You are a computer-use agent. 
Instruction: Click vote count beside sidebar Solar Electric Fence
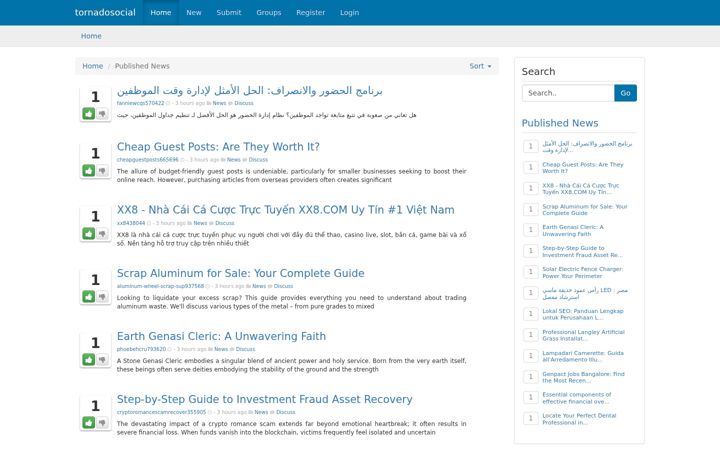531,272
